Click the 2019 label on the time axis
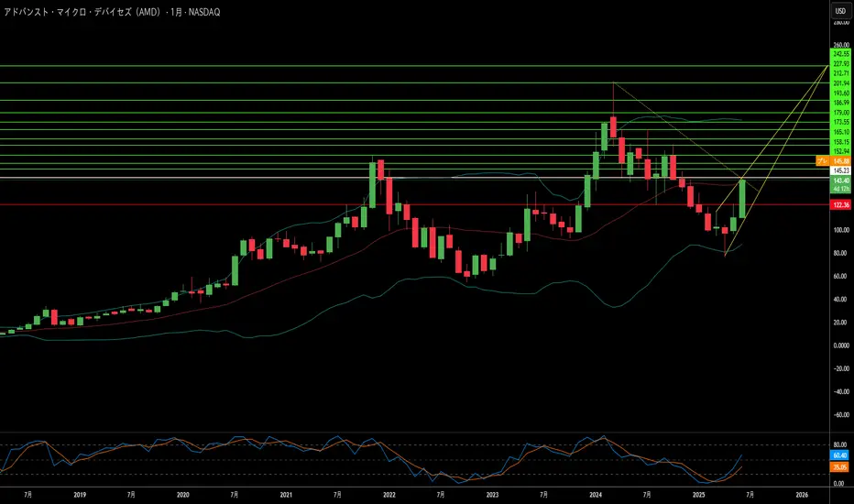This screenshot has width=854, height=504. click(80, 495)
